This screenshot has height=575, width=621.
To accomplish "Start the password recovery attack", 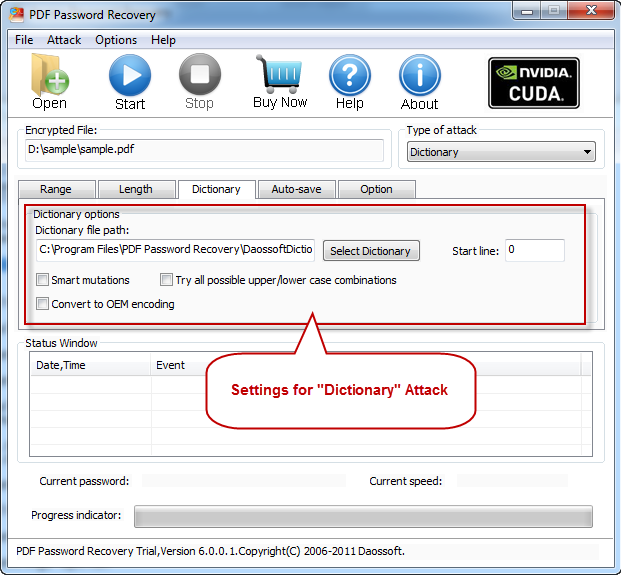I will (x=130, y=82).
